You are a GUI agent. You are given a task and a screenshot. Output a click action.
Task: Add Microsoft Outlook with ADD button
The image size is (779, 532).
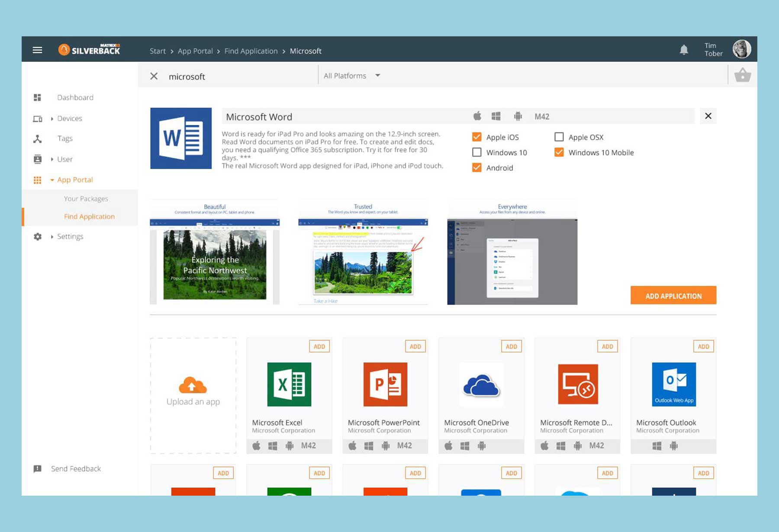(704, 346)
